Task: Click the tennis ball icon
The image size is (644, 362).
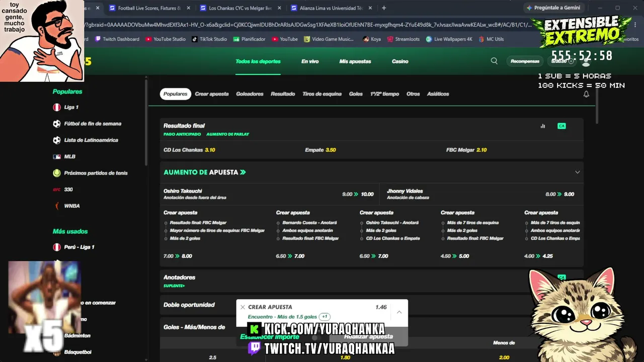Action: pyautogui.click(x=57, y=173)
